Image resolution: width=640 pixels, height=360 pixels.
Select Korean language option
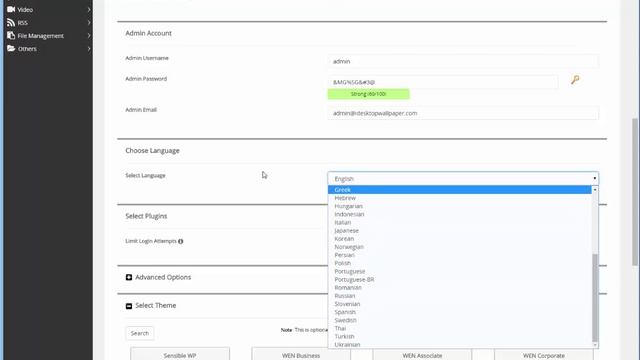[460, 239]
